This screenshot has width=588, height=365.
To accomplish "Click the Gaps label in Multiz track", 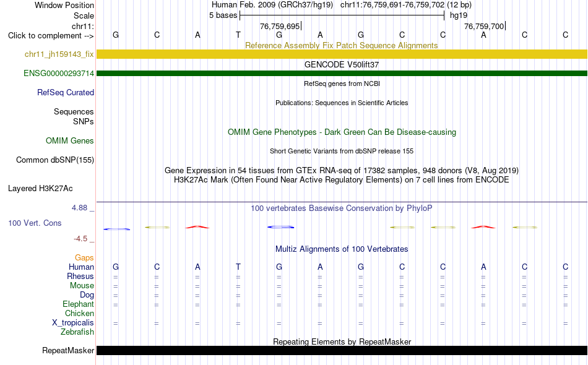I will 84,258.
